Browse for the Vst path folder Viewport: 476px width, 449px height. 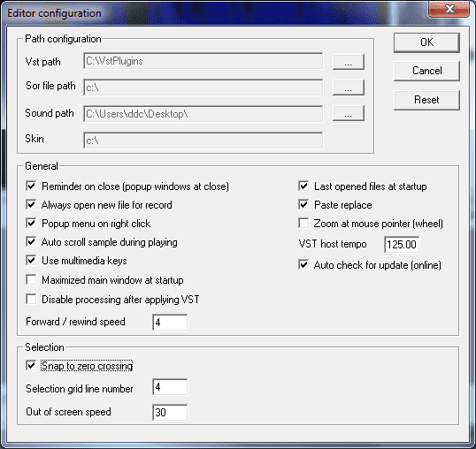[349, 62]
